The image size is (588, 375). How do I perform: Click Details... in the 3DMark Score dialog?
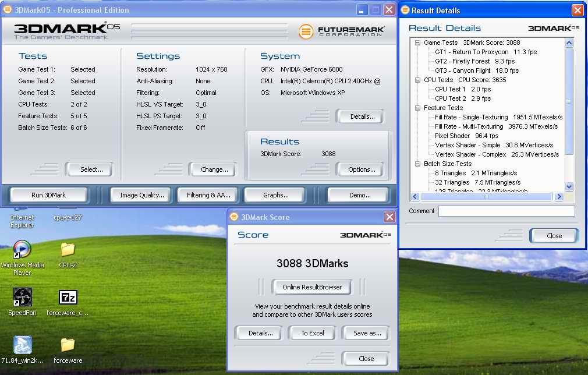(x=258, y=333)
